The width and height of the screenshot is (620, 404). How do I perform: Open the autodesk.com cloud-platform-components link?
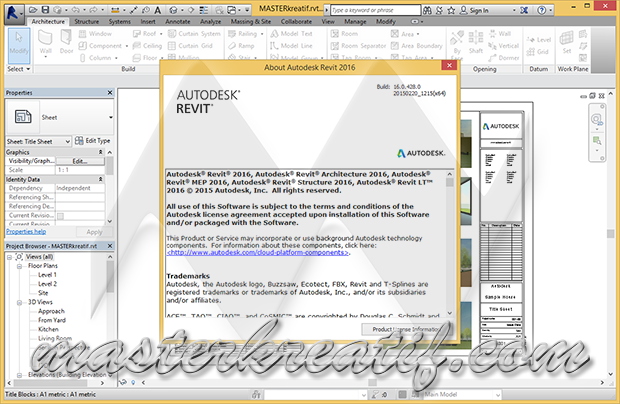pos(258,253)
